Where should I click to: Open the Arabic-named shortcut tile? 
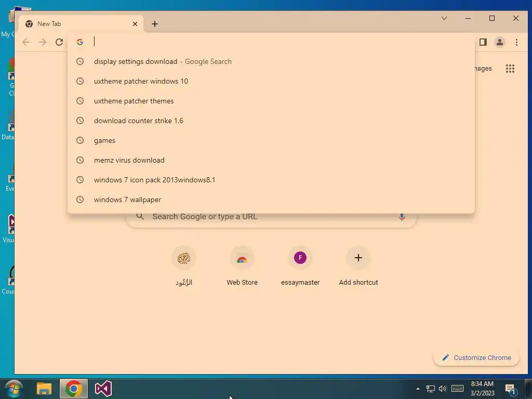click(x=184, y=267)
